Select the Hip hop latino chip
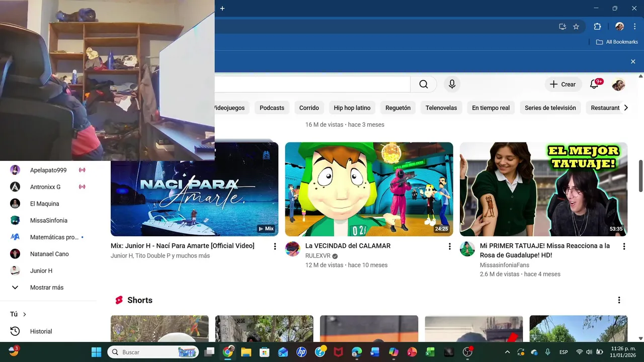This screenshot has height=362, width=644. (x=352, y=108)
